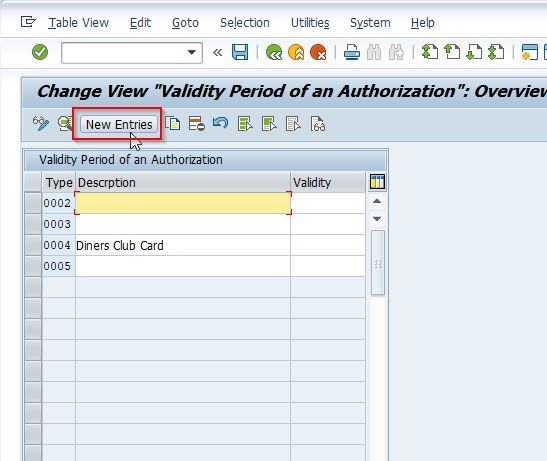Screen dimensions: 547x461
Task: Open the Table View menu
Action: point(78,23)
